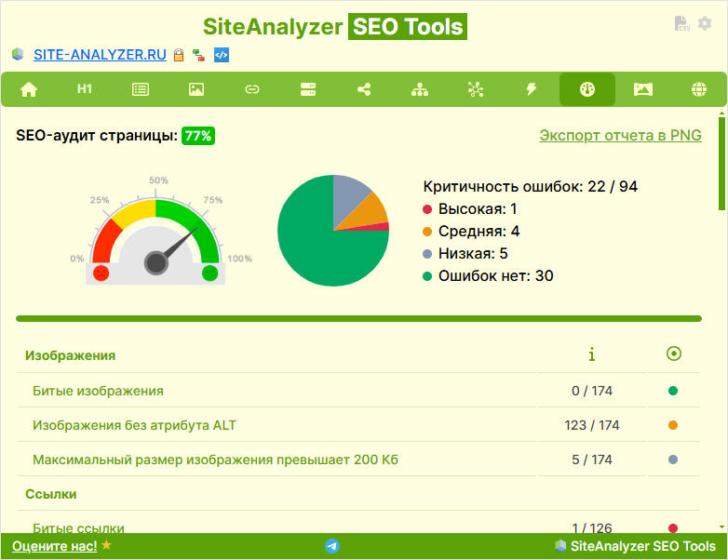Click the orange status dot for ALT row
Viewport: 728px width, 560px height.
(673, 425)
